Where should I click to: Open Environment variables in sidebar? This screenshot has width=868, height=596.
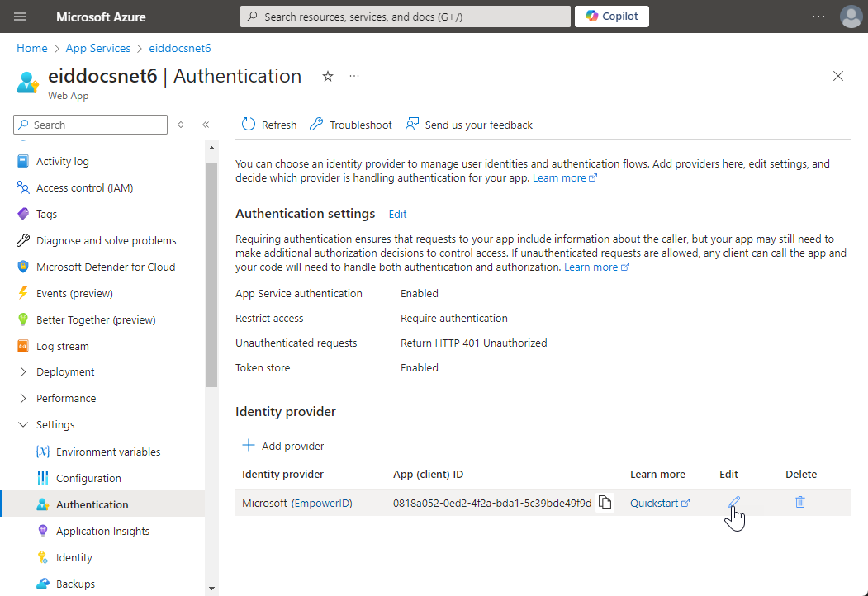coord(107,452)
